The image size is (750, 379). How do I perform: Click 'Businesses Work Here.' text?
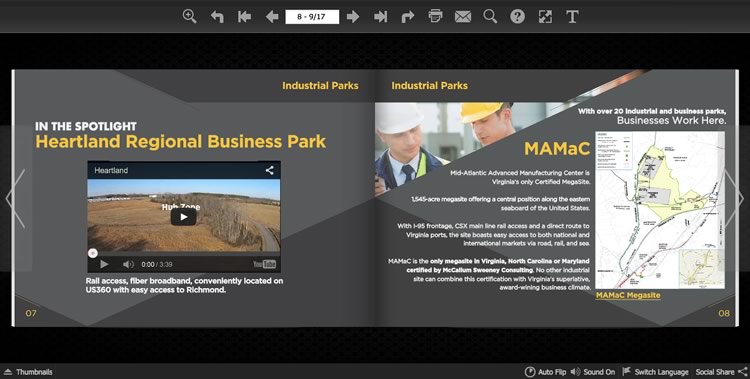671,121
